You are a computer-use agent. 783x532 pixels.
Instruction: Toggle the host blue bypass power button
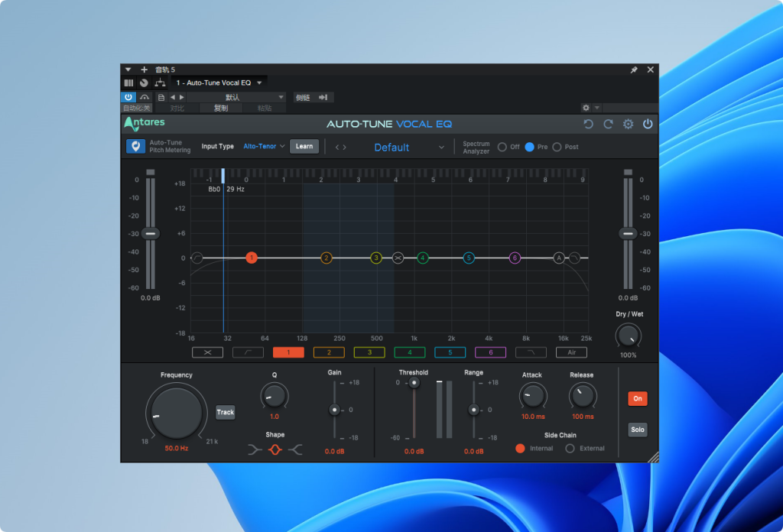[x=128, y=97]
